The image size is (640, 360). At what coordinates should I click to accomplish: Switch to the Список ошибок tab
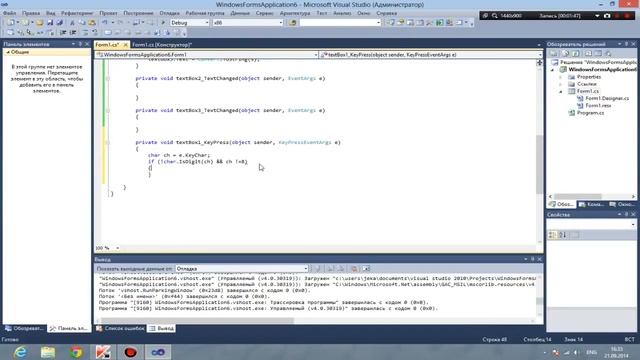121,328
